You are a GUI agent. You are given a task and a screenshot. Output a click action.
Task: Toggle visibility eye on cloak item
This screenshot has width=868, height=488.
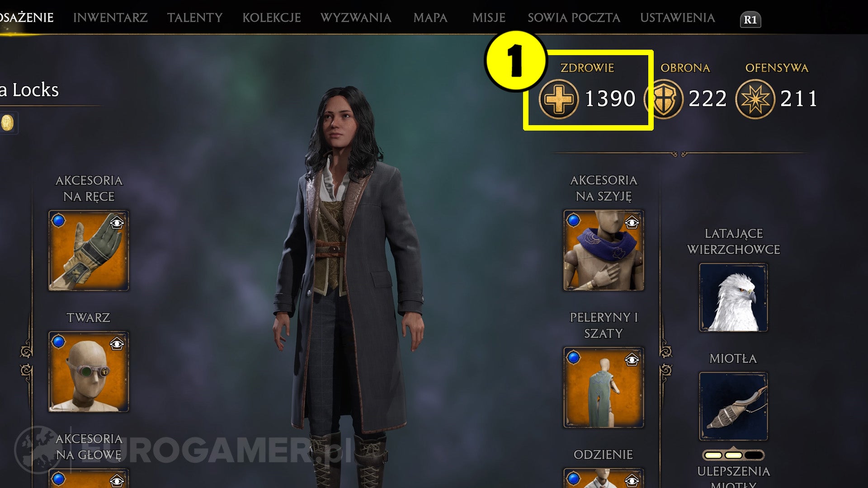coord(632,360)
